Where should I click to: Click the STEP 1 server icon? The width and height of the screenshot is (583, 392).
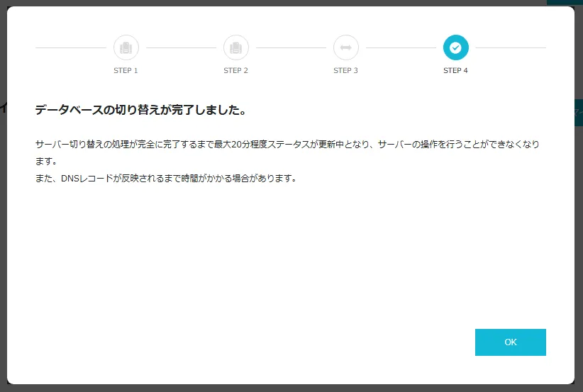point(126,47)
